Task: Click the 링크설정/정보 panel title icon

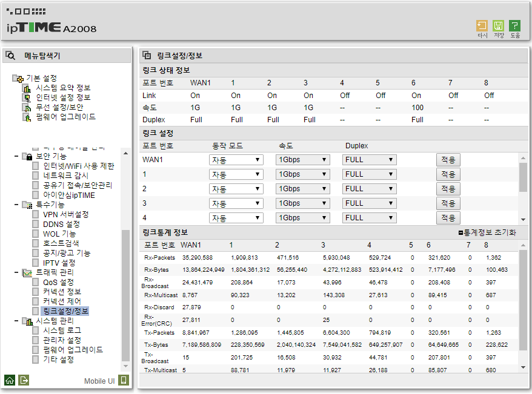Action: tap(147, 55)
